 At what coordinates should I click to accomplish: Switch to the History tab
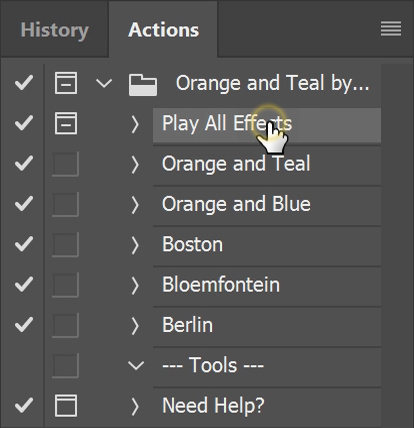point(55,30)
